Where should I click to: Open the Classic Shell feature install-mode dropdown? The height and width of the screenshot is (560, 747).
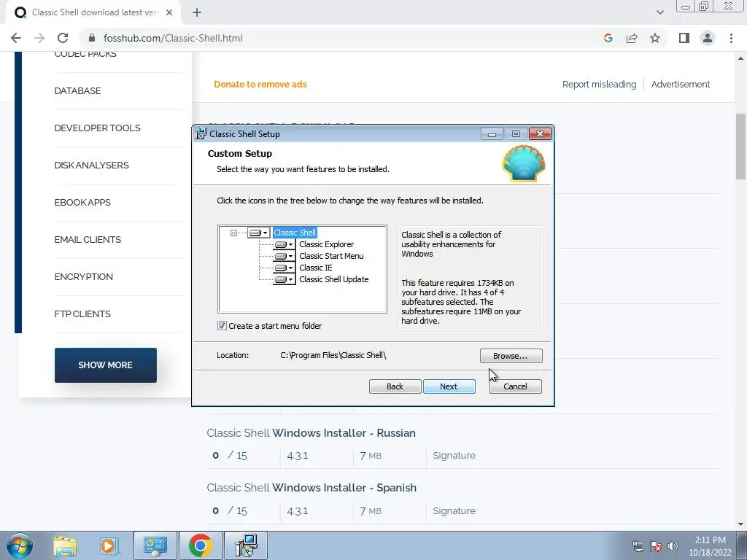point(259,233)
